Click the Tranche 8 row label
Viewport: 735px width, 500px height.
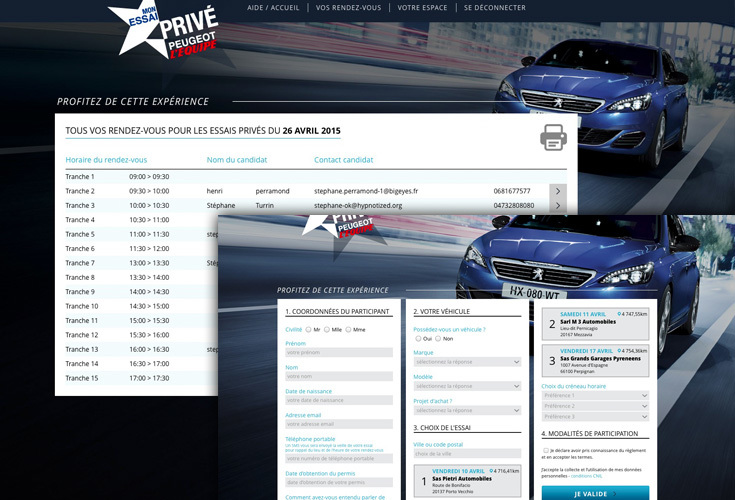(x=80, y=277)
